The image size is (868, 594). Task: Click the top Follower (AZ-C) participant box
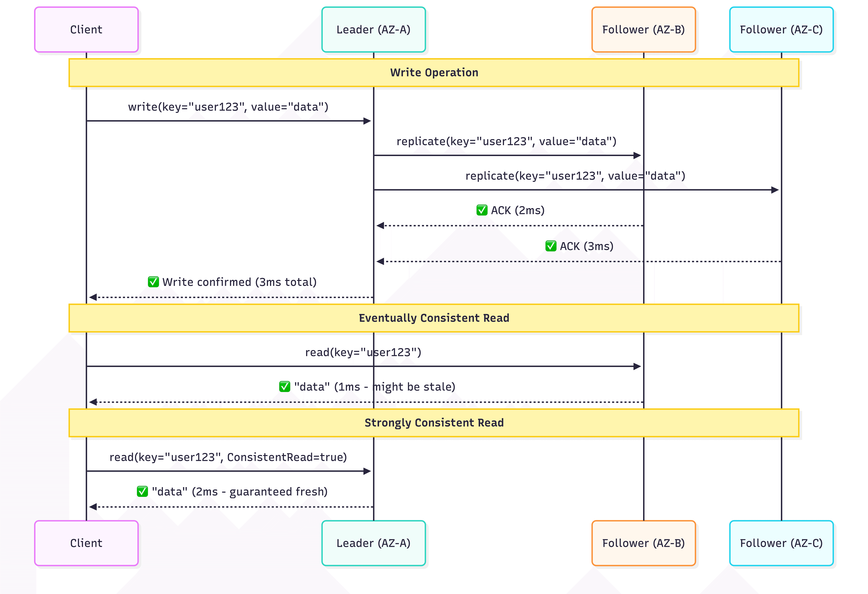(x=781, y=30)
